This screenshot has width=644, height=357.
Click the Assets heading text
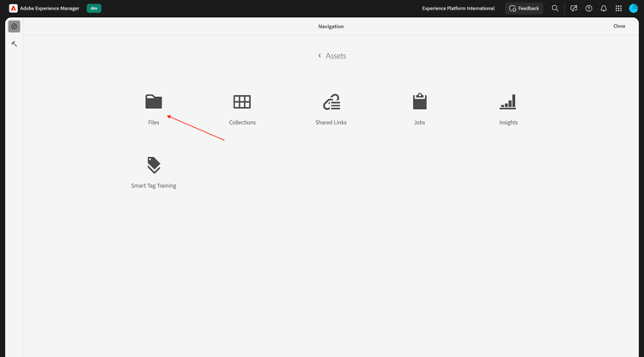pos(336,56)
